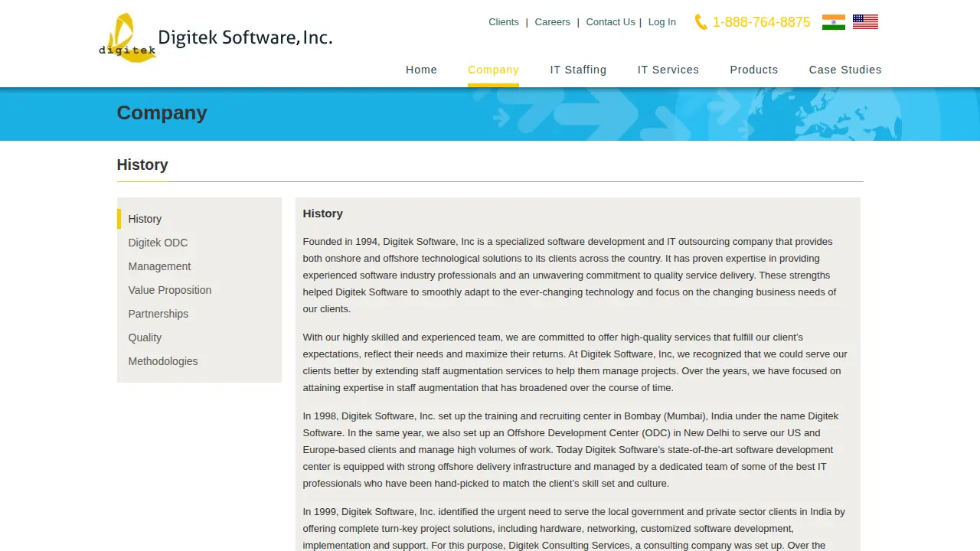Open the Case Studies menu

point(845,70)
